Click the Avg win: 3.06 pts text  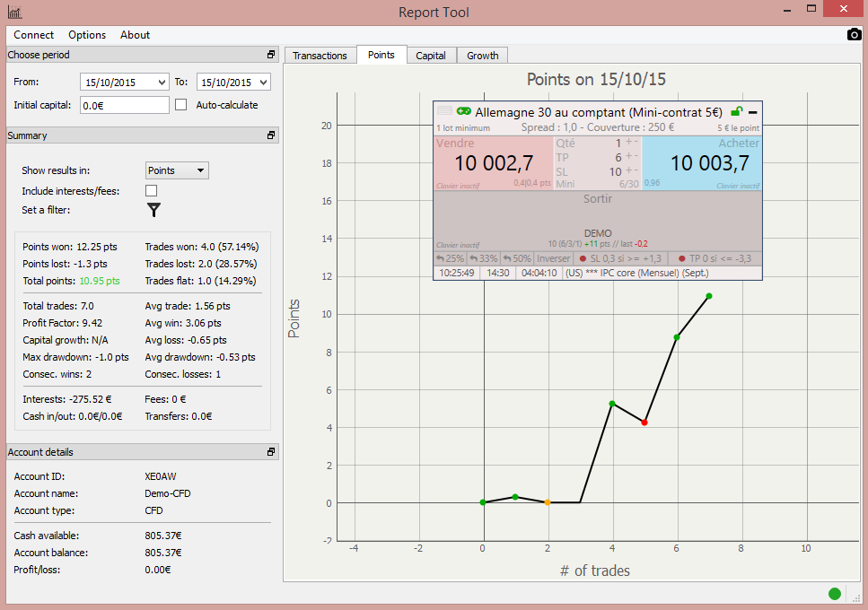point(183,323)
